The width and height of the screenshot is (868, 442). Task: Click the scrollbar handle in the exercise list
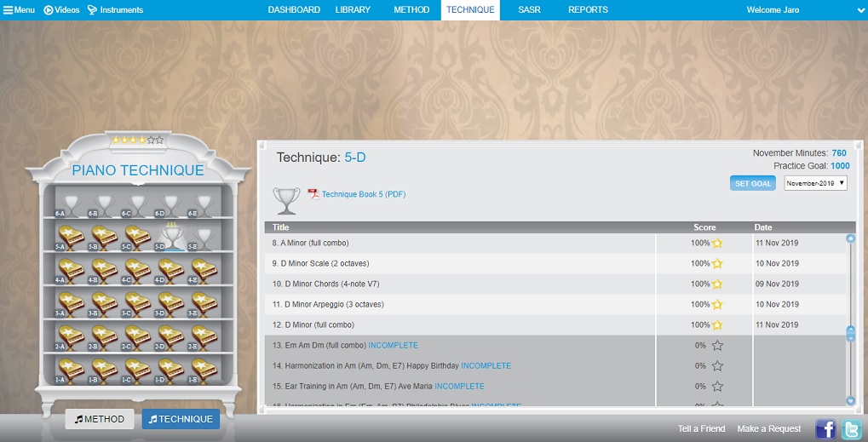851,334
